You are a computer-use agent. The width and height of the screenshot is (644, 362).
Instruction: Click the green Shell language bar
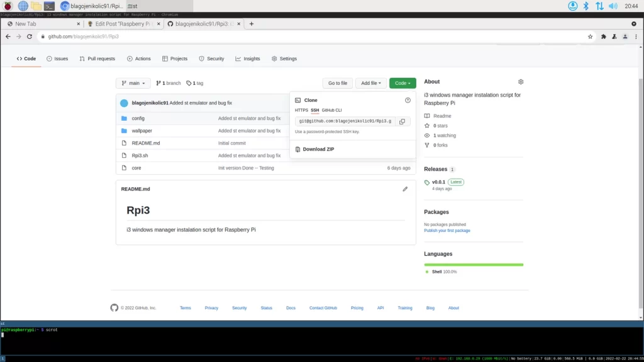pyautogui.click(x=474, y=265)
